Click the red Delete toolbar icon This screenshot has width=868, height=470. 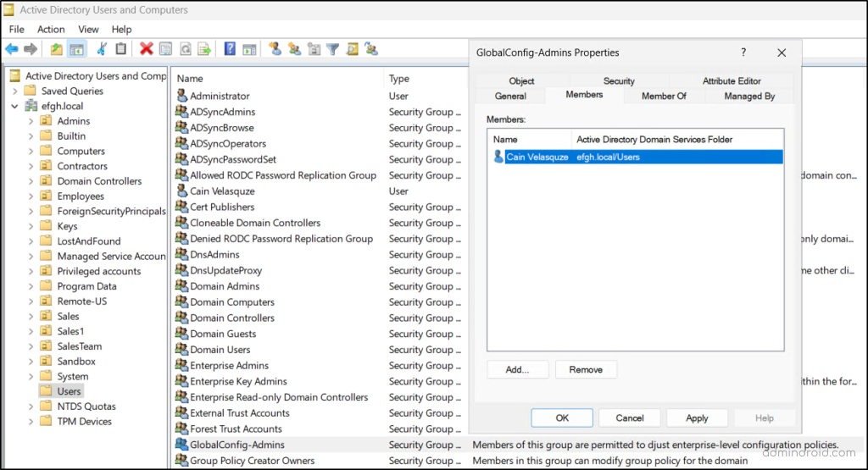point(146,49)
